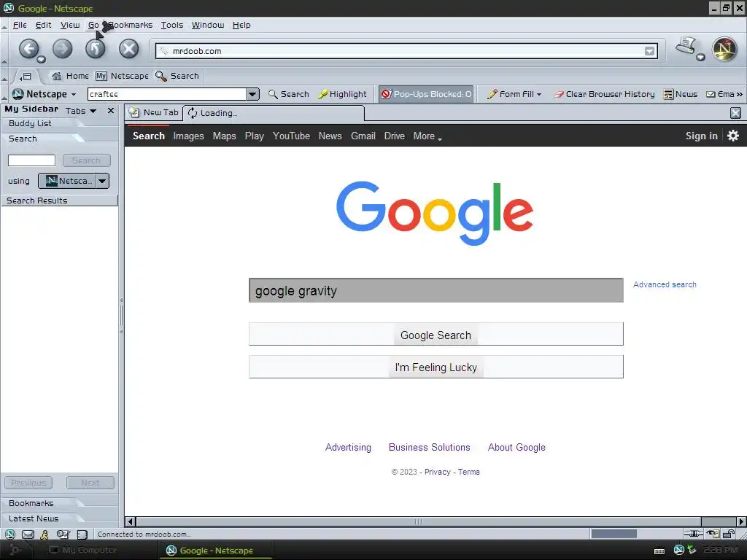Click the horizontal scrollbar right arrow
Image resolution: width=747 pixels, height=560 pixels.
[x=741, y=522]
